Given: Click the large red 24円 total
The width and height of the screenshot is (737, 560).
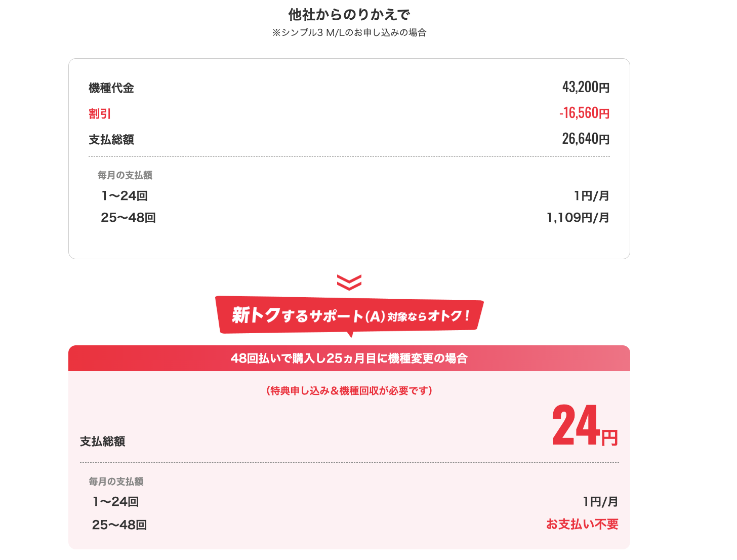Looking at the screenshot, I should 584,426.
